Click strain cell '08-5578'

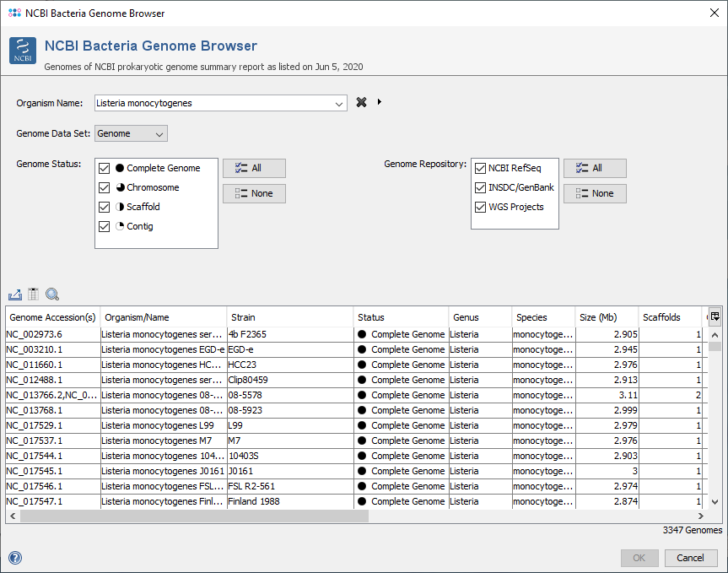290,395
